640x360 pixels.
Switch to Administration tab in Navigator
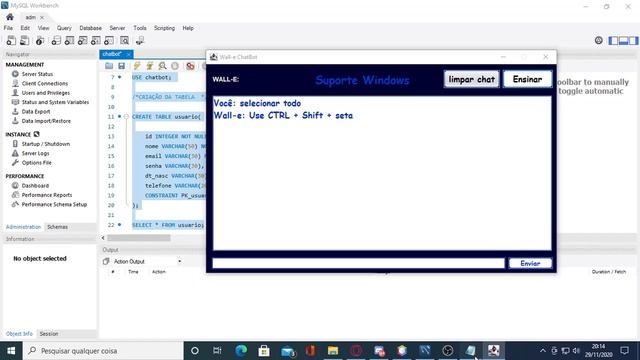pos(23,227)
